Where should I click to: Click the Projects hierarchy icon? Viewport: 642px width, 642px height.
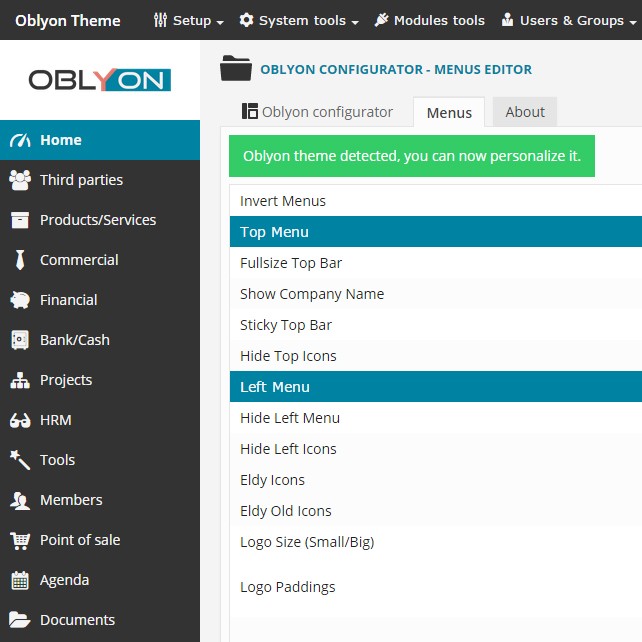[x=20, y=380]
